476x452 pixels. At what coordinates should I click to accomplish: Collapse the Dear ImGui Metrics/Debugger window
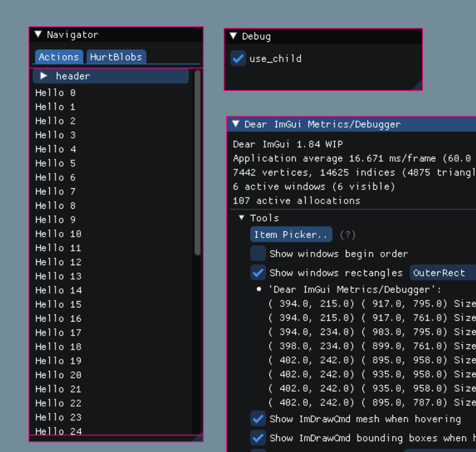click(x=235, y=124)
